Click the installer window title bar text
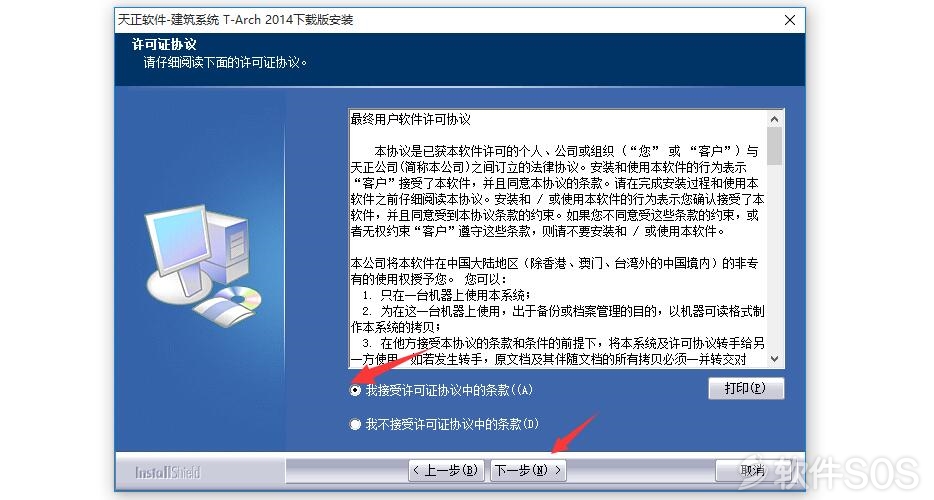 click(x=235, y=20)
